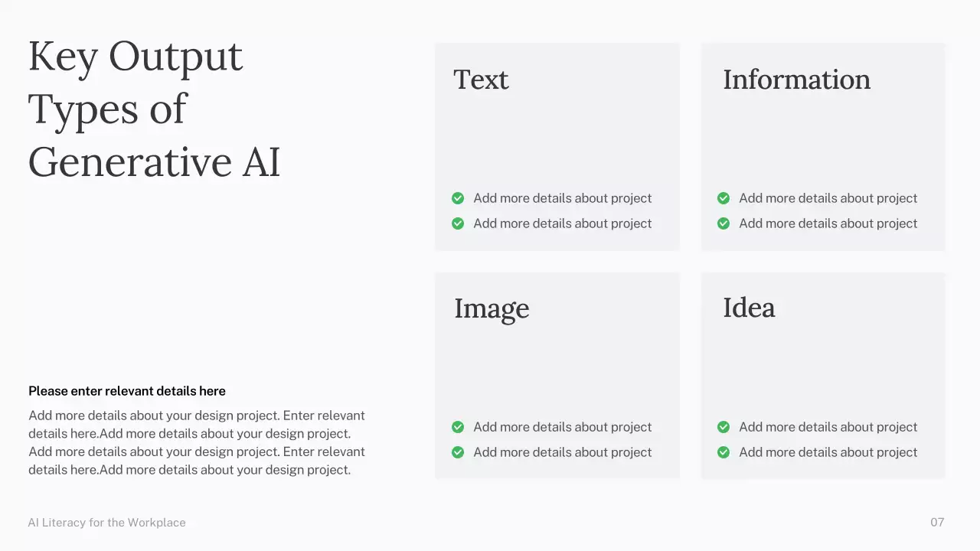
Task: Select the 'Text' card heading
Action: [481, 80]
